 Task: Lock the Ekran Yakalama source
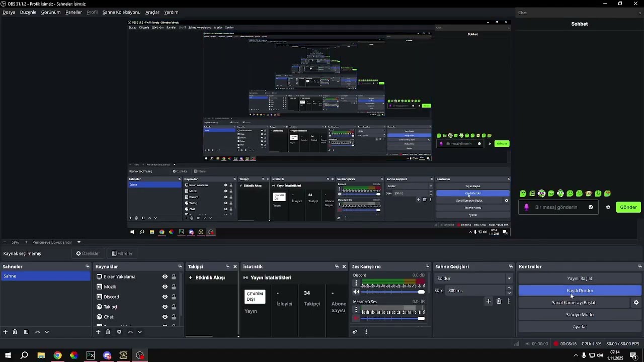tap(174, 277)
